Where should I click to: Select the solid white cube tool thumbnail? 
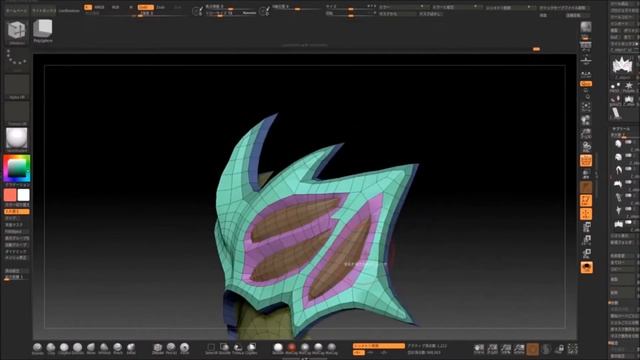tap(43, 29)
